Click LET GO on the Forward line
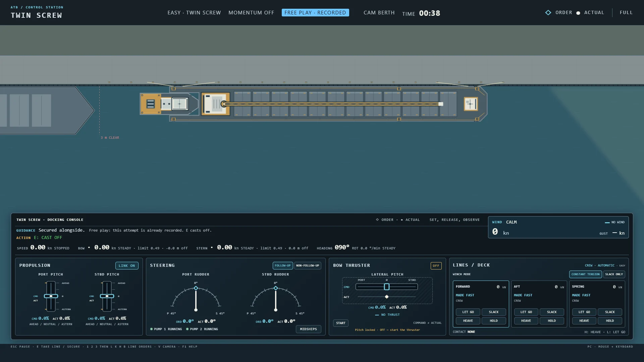 click(x=468, y=312)
